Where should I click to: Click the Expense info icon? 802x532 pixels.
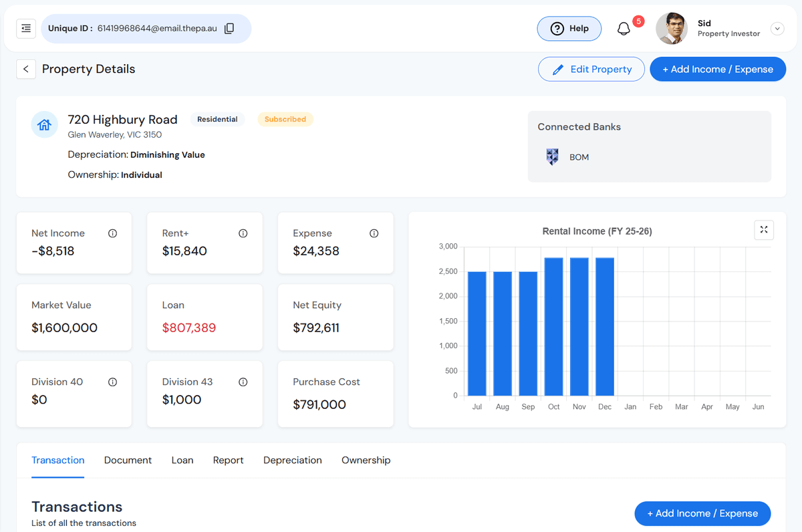(x=374, y=233)
